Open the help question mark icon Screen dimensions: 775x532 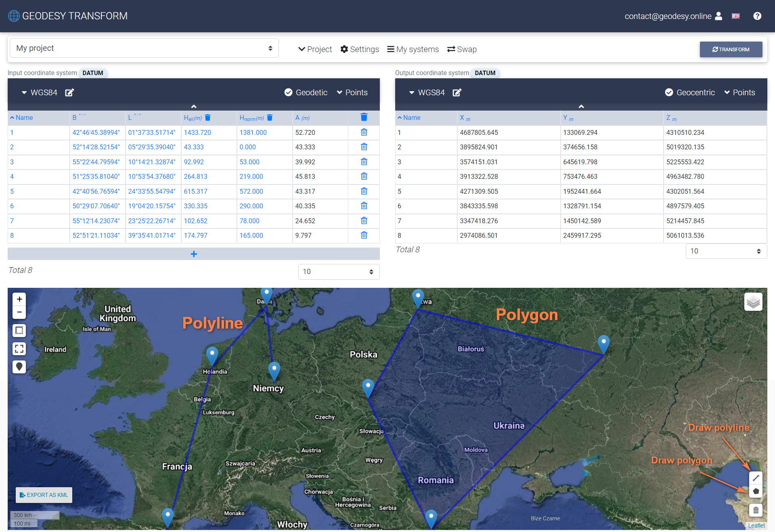coord(757,16)
